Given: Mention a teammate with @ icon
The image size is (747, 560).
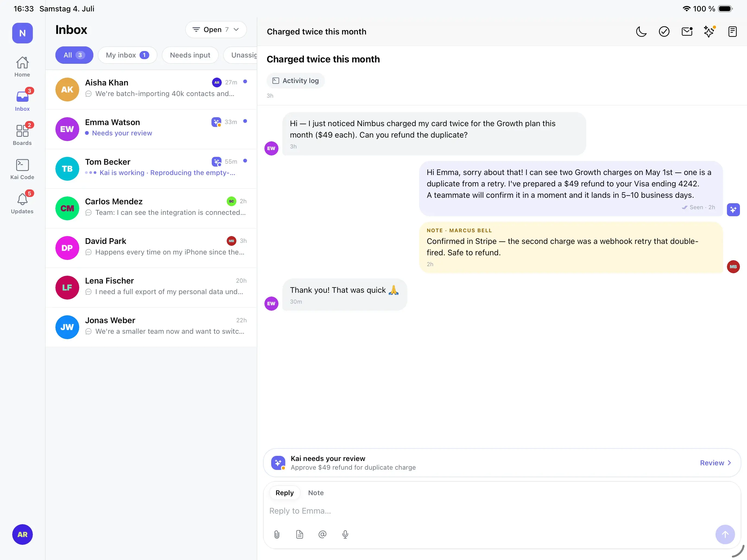Looking at the screenshot, I should coord(322,534).
